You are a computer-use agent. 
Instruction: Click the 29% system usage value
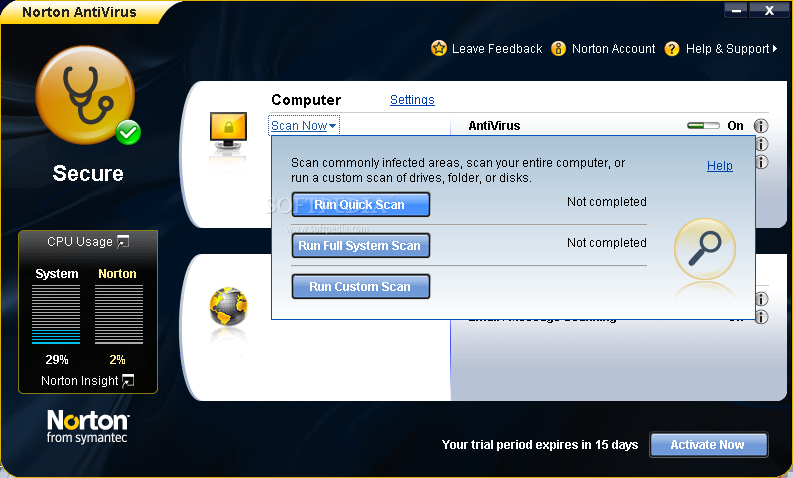click(x=57, y=360)
